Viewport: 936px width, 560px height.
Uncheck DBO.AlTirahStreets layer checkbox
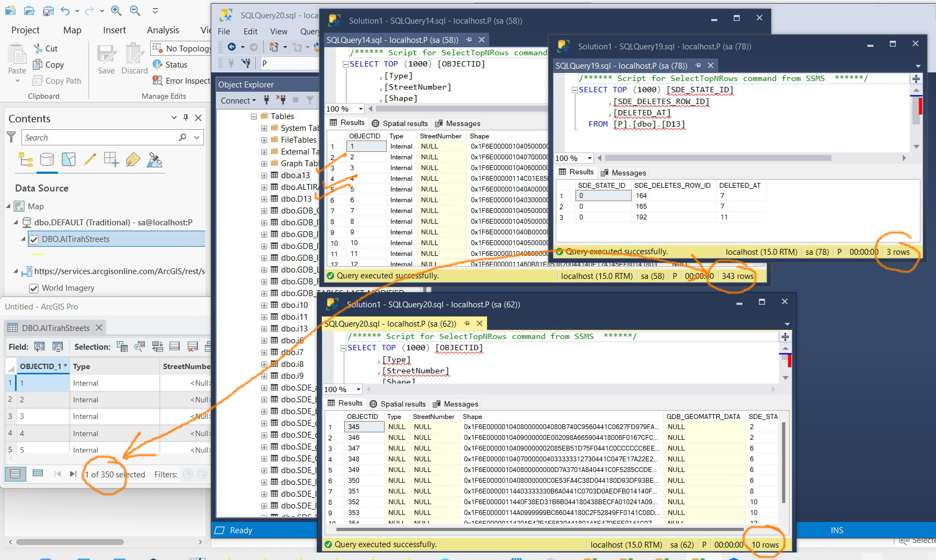click(x=34, y=239)
